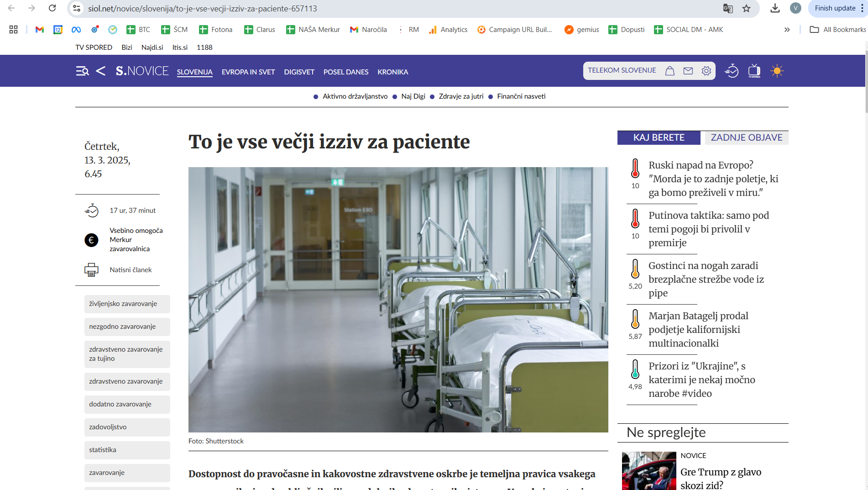Bookmark this page with the star icon
Image resolution: width=868 pixels, height=490 pixels.
(x=747, y=8)
